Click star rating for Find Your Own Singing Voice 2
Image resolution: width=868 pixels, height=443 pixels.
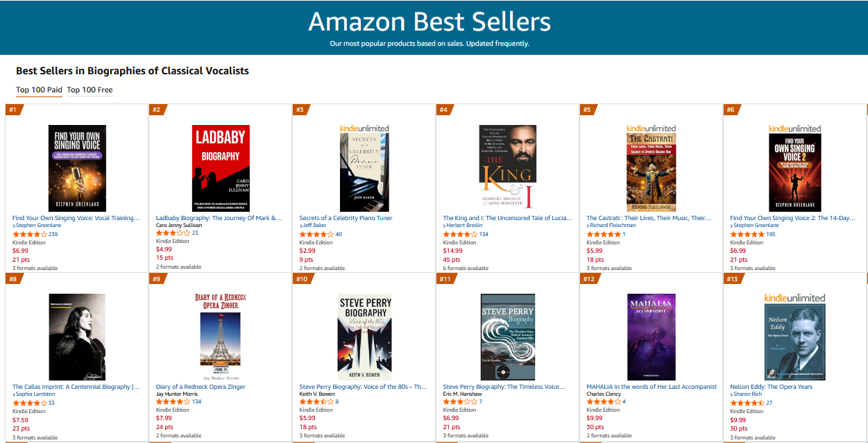(747, 235)
